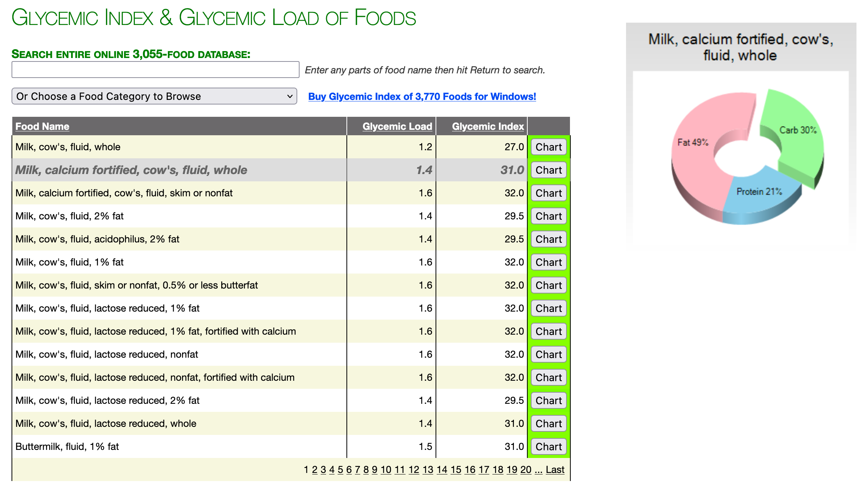Viewport: 868px width, 491px height.
Task: Go to page 11 of results
Action: click(x=400, y=469)
